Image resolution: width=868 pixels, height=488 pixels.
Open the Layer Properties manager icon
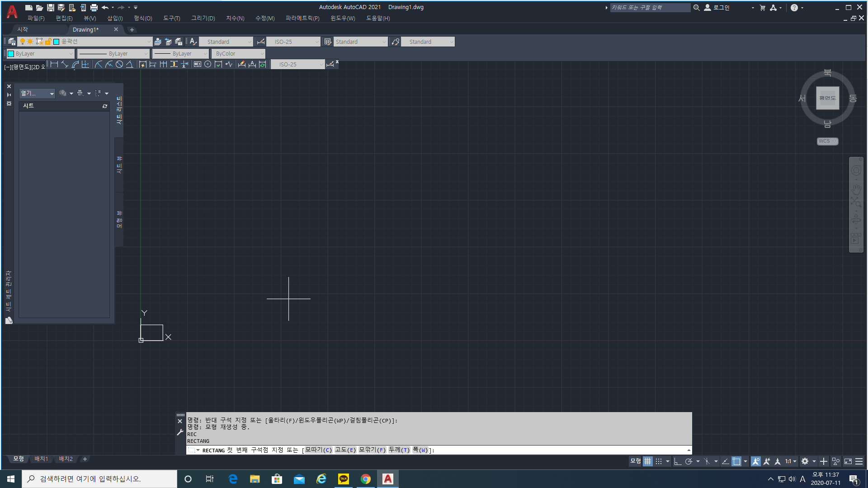tap(12, 42)
